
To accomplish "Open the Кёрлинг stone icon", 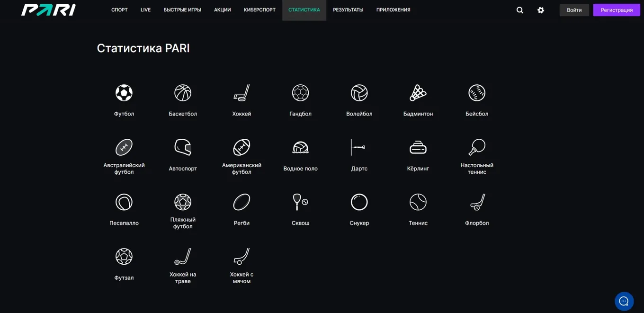I will tap(418, 147).
